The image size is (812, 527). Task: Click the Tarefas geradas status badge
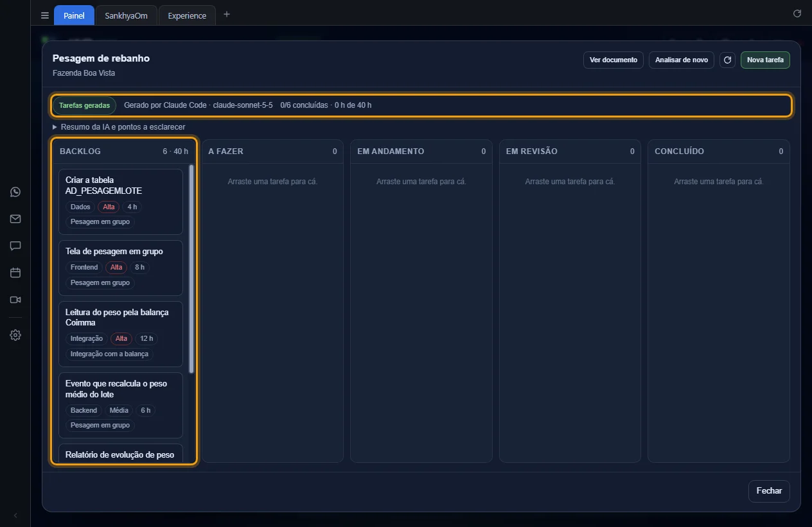(x=84, y=105)
